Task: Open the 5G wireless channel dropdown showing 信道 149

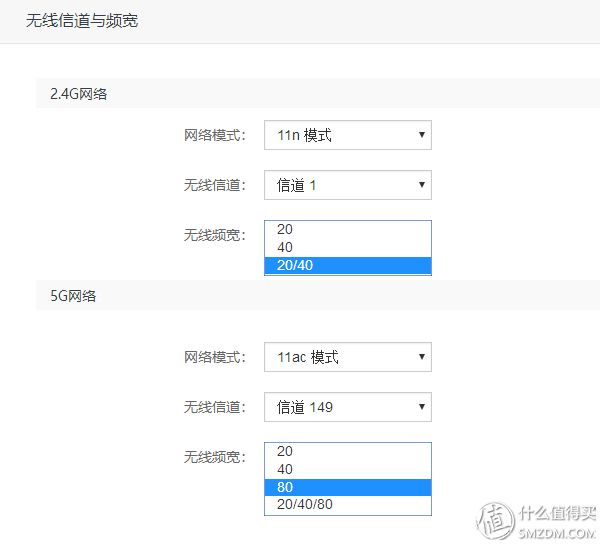Action: click(x=348, y=407)
